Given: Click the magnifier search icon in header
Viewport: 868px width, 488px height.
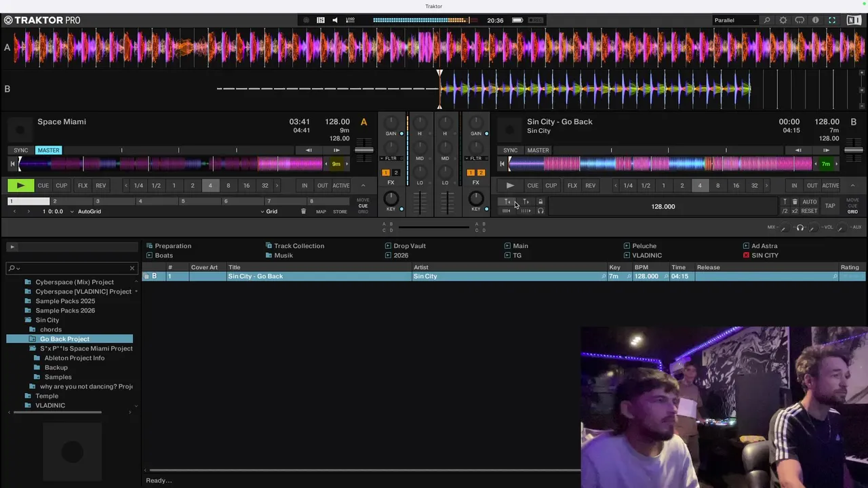Looking at the screenshot, I should [x=767, y=20].
